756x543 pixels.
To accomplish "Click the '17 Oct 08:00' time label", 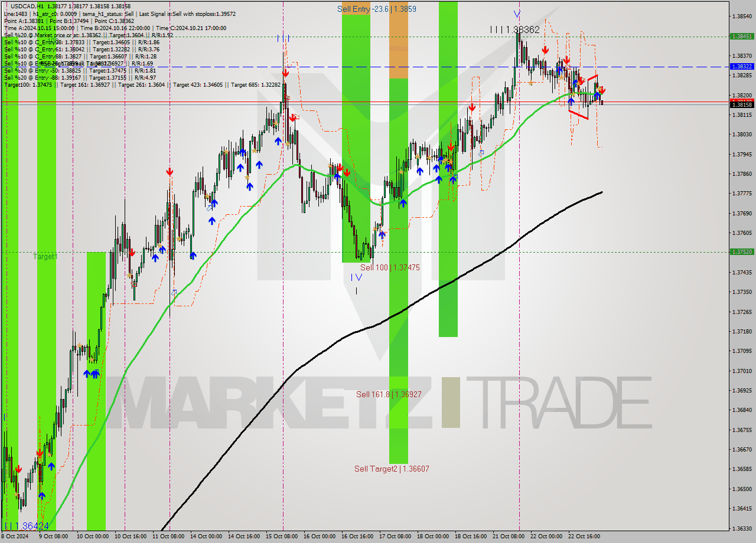I will click(395, 537).
